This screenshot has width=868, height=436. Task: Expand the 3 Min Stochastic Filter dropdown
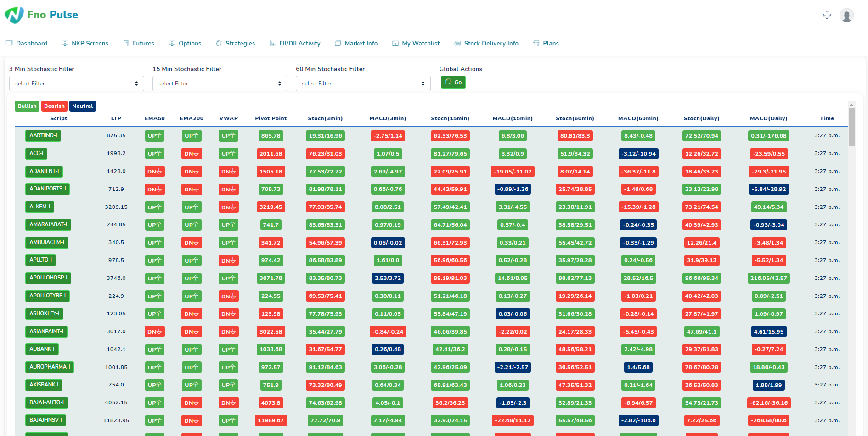(77, 84)
